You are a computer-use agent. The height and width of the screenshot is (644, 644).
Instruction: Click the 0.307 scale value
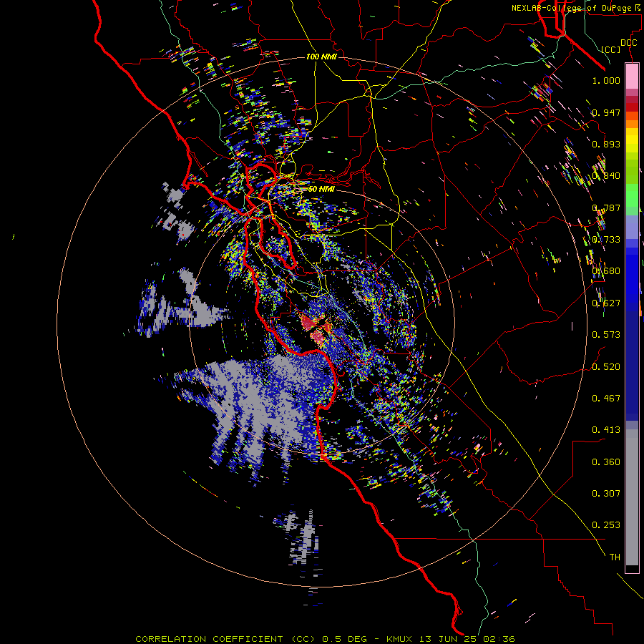coord(606,493)
